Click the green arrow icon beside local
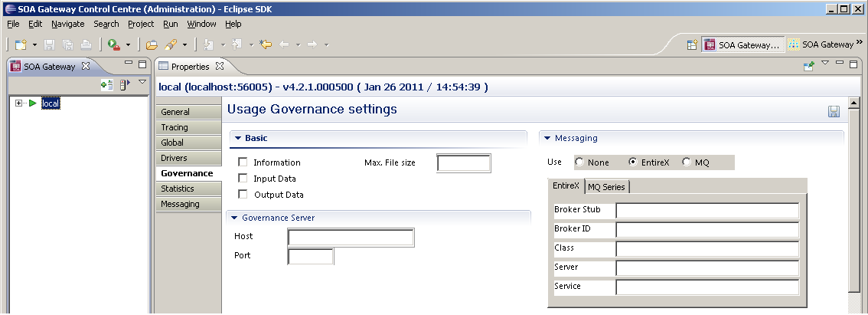The height and width of the screenshot is (315, 868). point(33,103)
